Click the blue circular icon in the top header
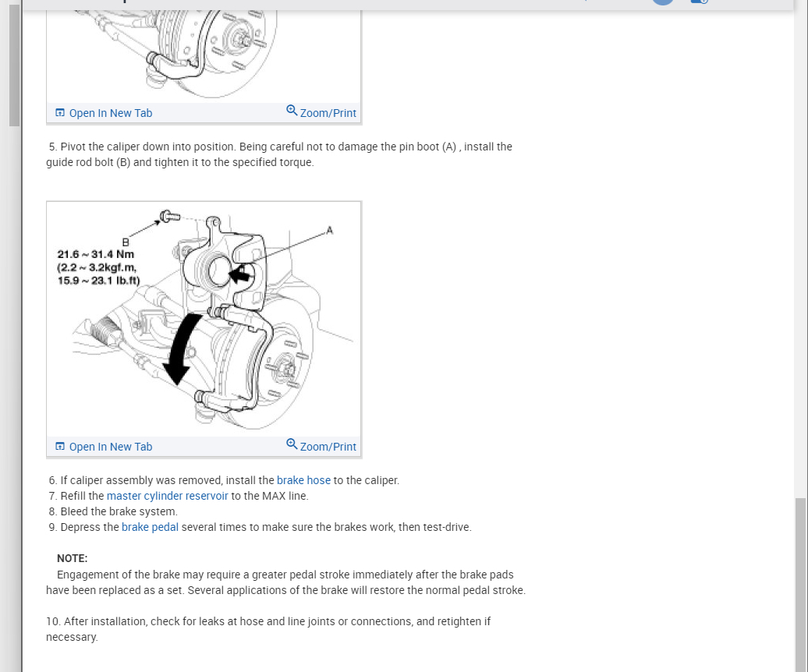 coord(663,2)
